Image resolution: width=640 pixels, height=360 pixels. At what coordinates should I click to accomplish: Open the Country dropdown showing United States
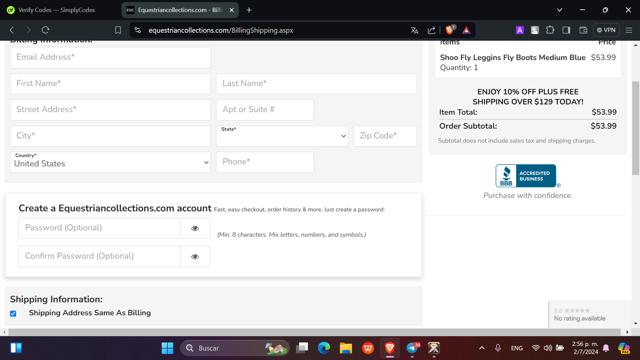pyautogui.click(x=110, y=162)
